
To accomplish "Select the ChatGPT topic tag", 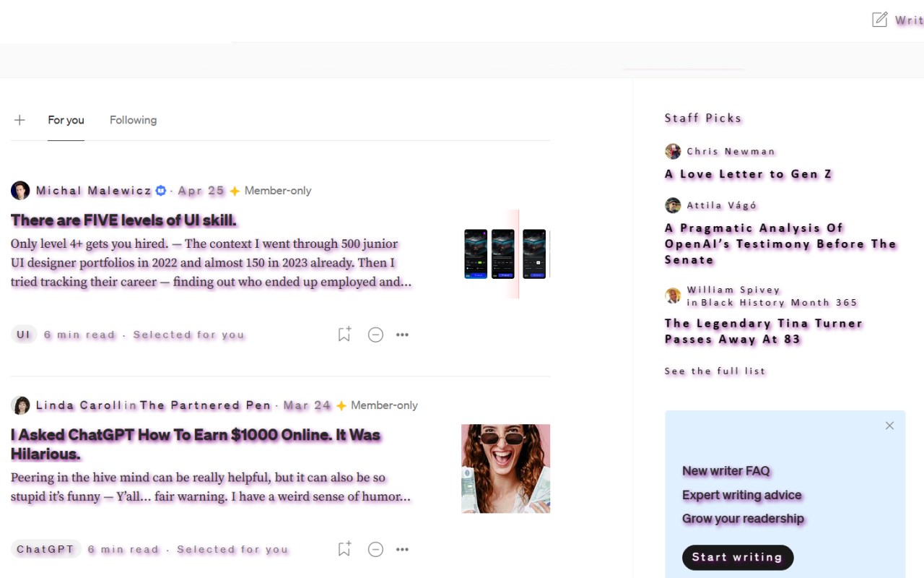I will [x=45, y=549].
